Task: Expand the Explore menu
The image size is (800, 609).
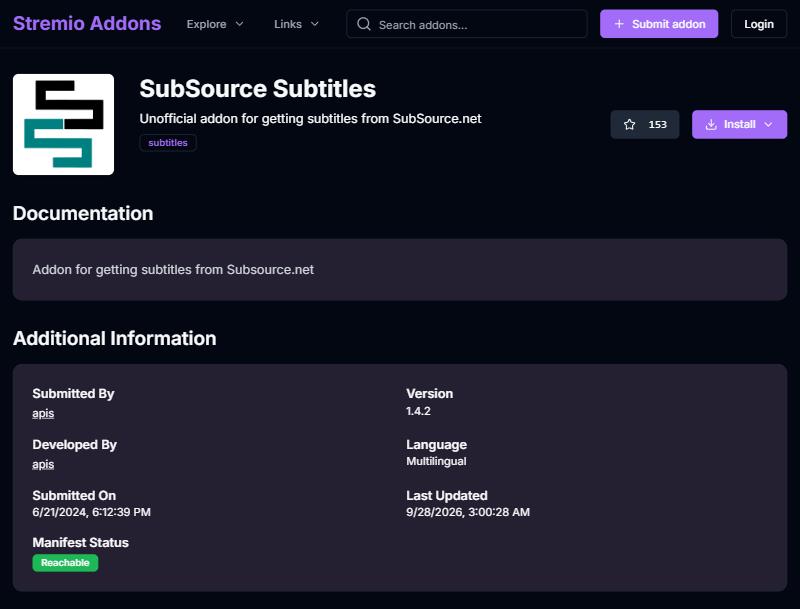Action: (215, 24)
